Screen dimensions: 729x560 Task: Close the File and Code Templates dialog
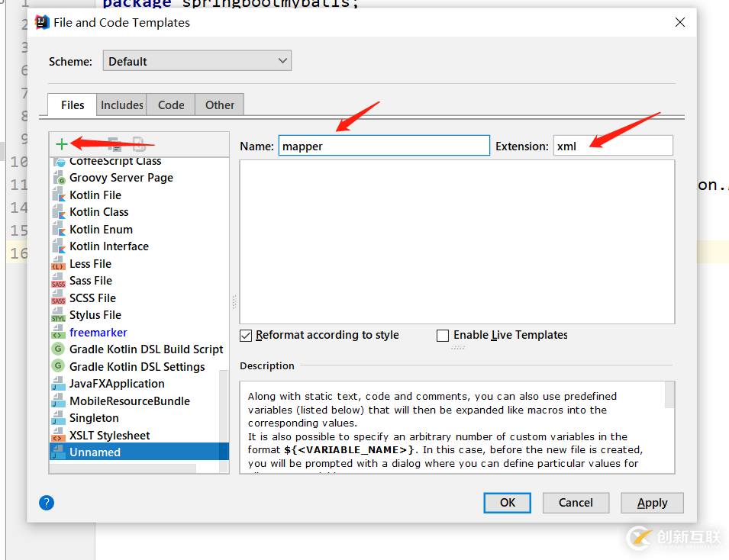[679, 22]
